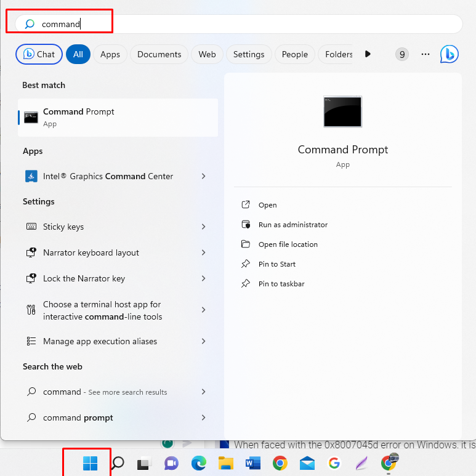This screenshot has width=476, height=476.
Task: Click the Open external-link icon
Action: (246, 204)
